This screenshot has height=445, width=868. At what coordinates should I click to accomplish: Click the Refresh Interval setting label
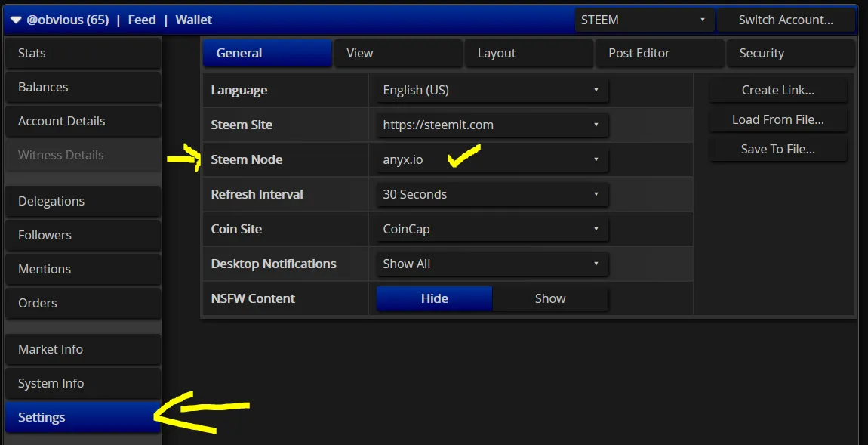(x=257, y=194)
